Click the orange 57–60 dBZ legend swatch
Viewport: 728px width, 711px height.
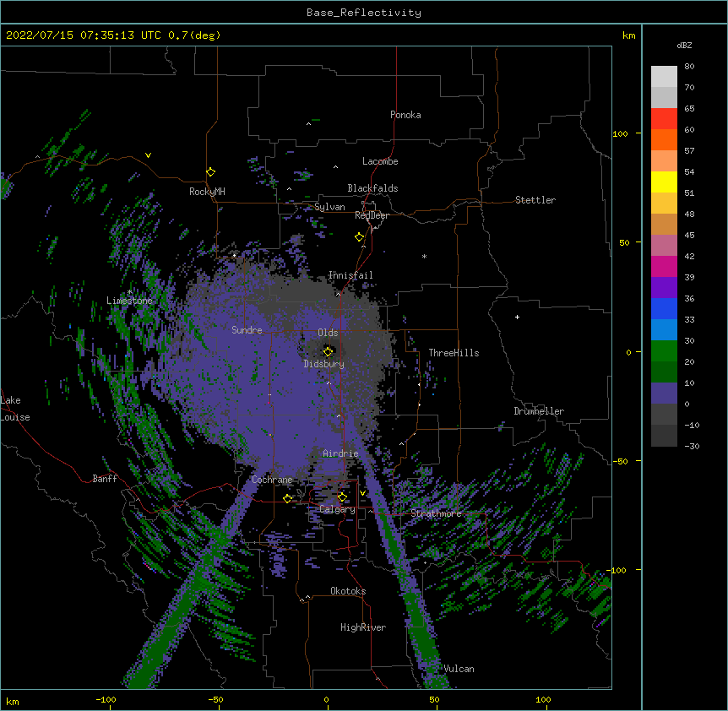[x=664, y=139]
